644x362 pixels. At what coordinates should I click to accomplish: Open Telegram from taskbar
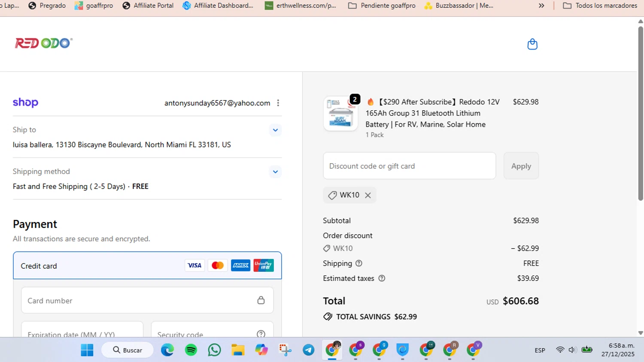pos(309,350)
